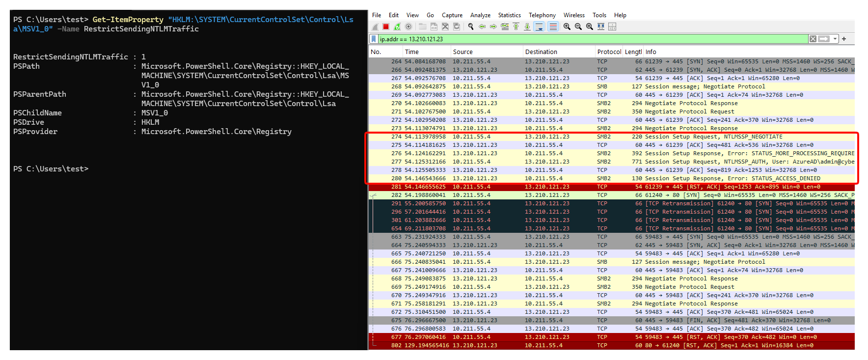
Task: Click the Resize columns icon
Action: point(601,27)
